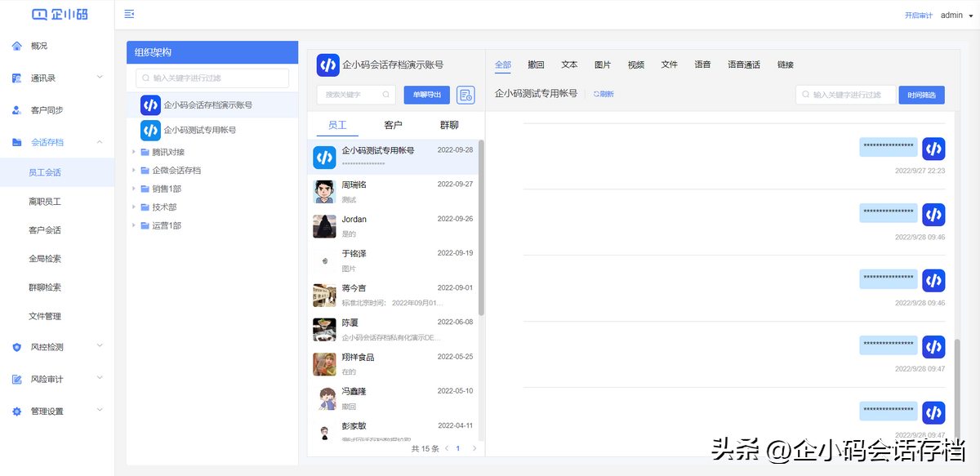The image size is (980, 476).
Task: Click the 风险审计 edit icon
Action: coord(17,379)
